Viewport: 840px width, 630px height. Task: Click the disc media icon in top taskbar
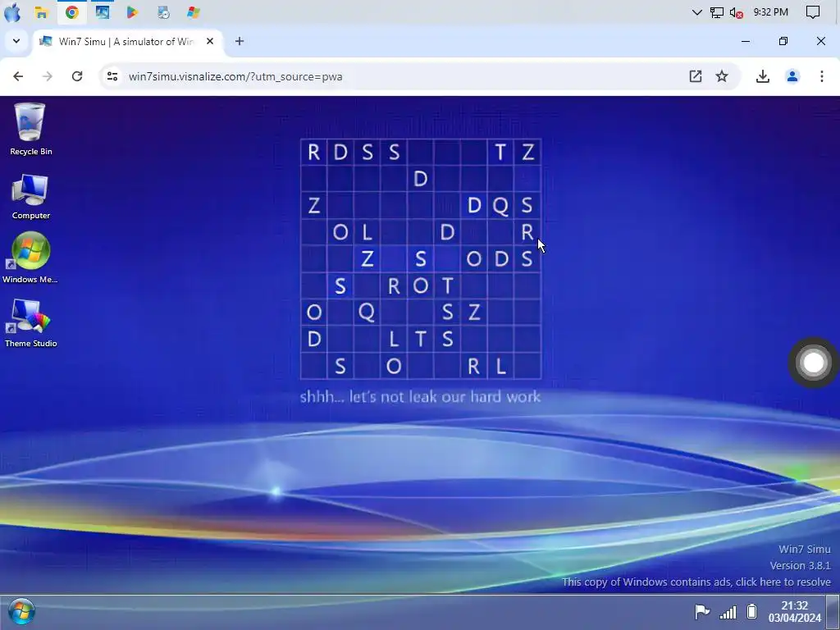pos(163,12)
